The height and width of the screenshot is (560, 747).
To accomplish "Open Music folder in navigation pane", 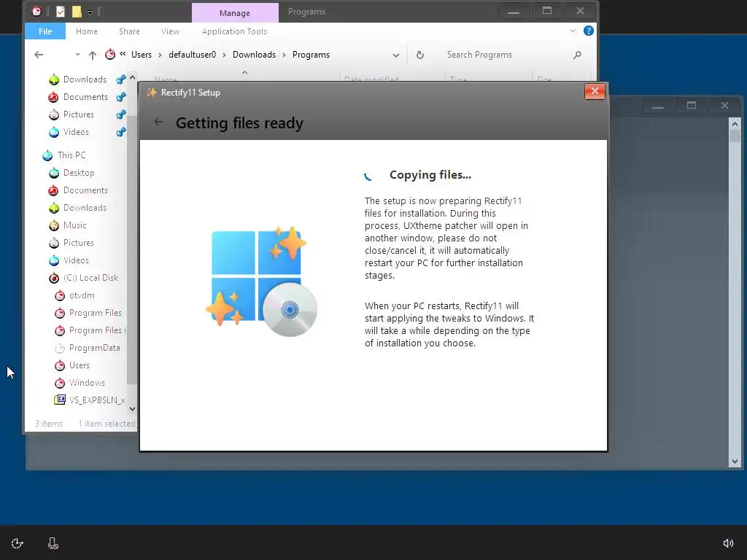I will pyautogui.click(x=75, y=225).
